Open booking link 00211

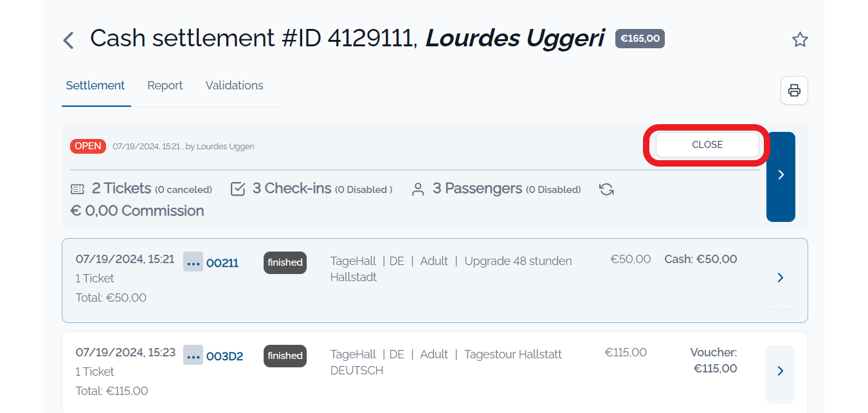coord(222,263)
